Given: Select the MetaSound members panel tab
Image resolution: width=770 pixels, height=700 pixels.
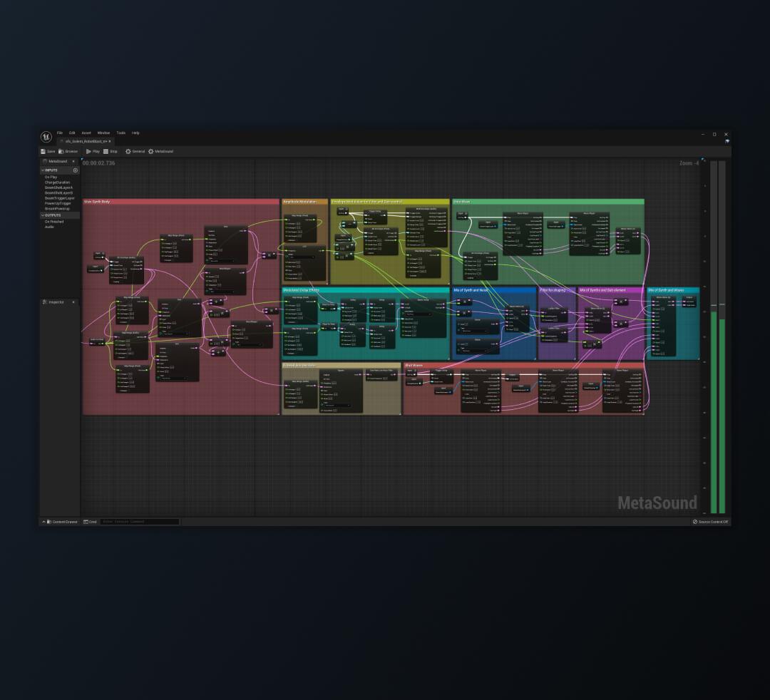Looking at the screenshot, I should coord(59,162).
